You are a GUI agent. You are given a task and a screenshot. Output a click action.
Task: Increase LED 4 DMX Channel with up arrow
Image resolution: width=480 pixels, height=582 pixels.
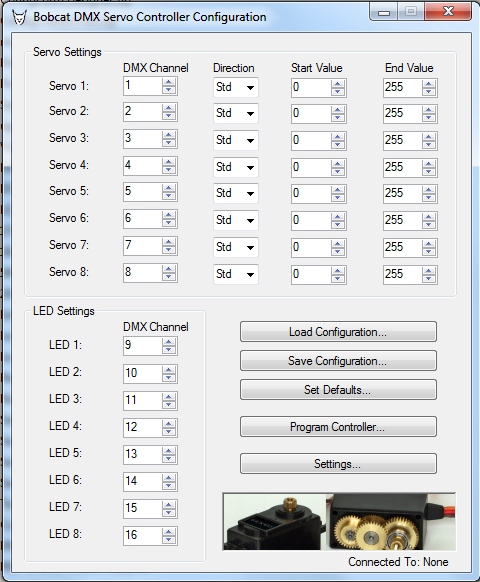click(169, 423)
